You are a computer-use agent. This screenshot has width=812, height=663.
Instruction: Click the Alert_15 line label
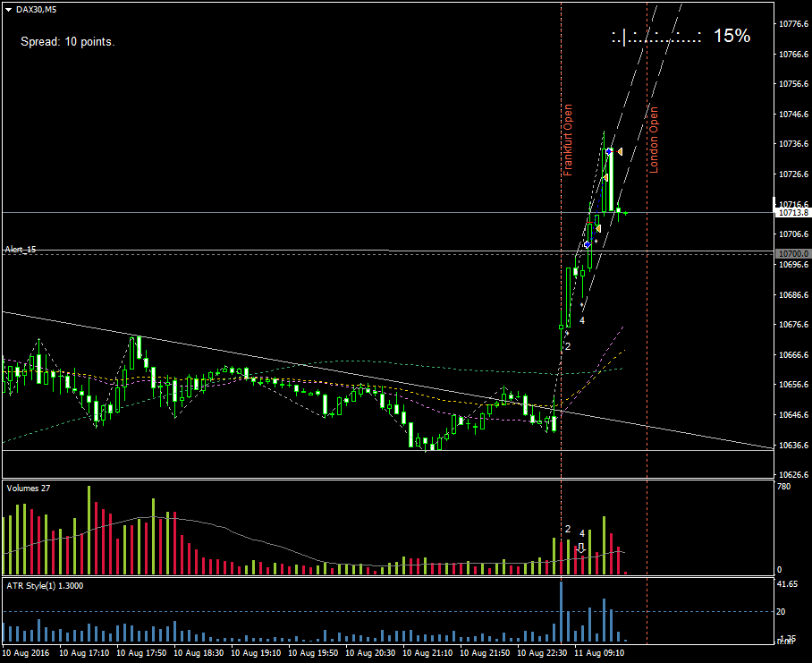click(x=21, y=250)
